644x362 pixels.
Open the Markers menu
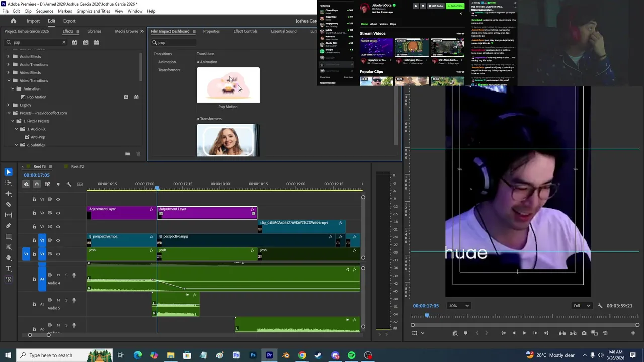pyautogui.click(x=65, y=11)
